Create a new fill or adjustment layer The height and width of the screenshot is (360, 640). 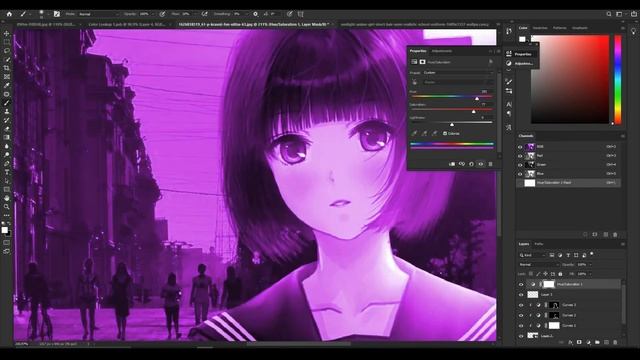(x=588, y=342)
